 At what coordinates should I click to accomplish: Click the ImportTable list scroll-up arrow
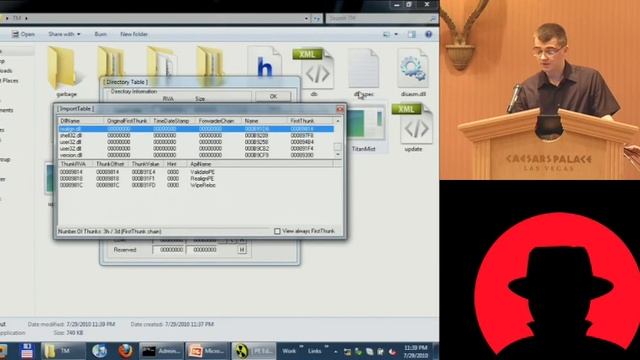338,121
